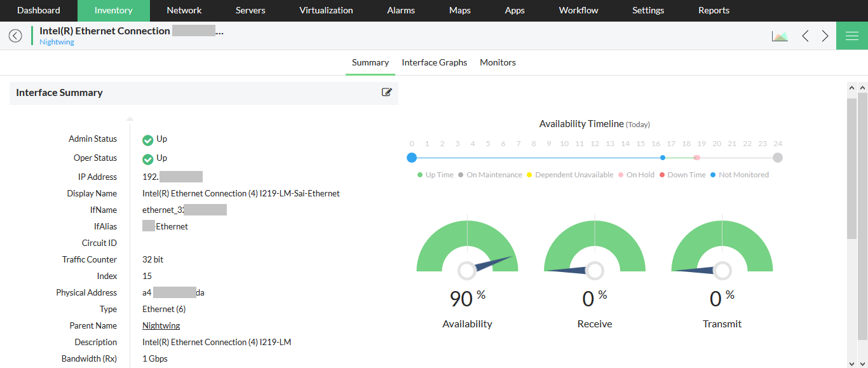The height and width of the screenshot is (368, 868).
Task: Open the Reports section from top bar
Action: (713, 10)
